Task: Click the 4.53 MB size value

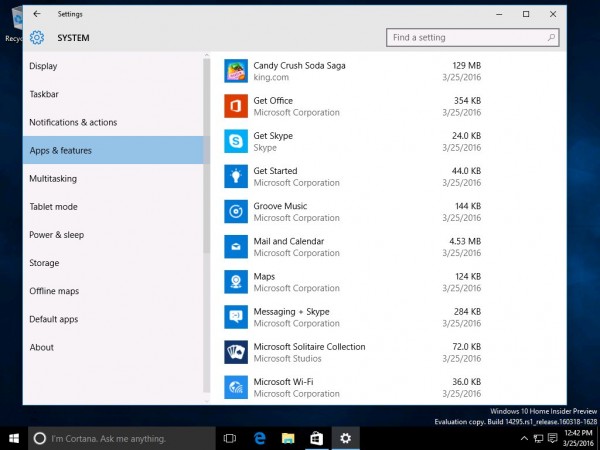Action: (x=465, y=241)
